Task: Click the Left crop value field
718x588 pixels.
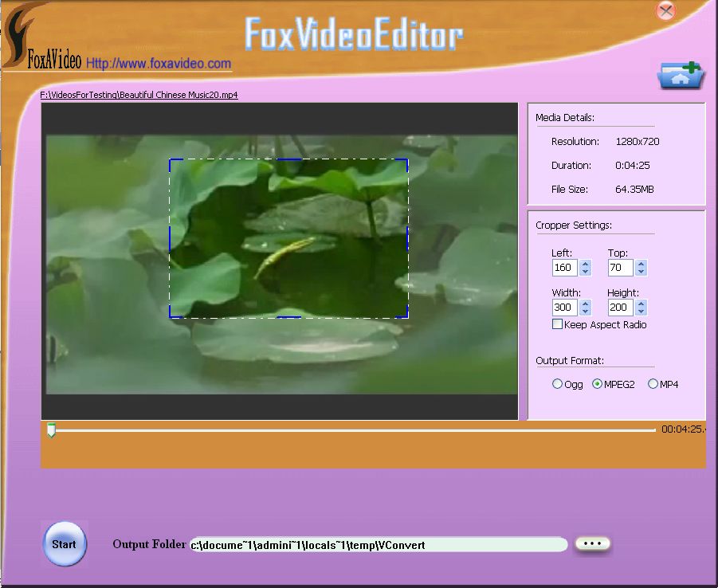Action: 565,268
